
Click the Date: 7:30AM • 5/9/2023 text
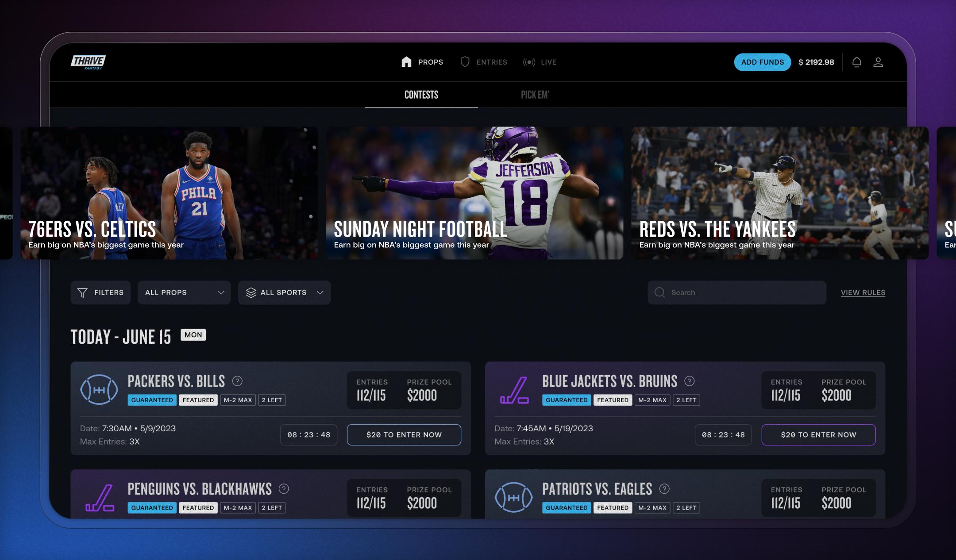coord(128,428)
